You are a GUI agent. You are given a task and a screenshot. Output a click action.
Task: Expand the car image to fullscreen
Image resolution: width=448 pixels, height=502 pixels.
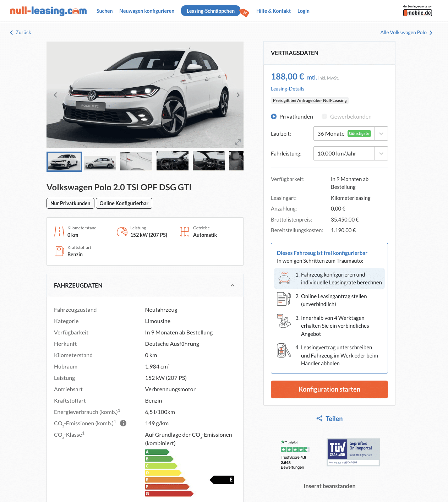click(238, 142)
